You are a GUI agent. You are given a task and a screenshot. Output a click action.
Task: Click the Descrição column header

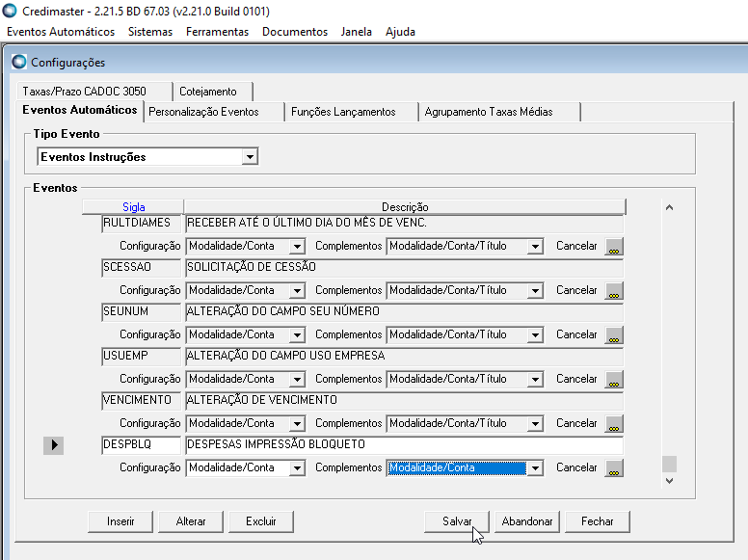click(405, 207)
